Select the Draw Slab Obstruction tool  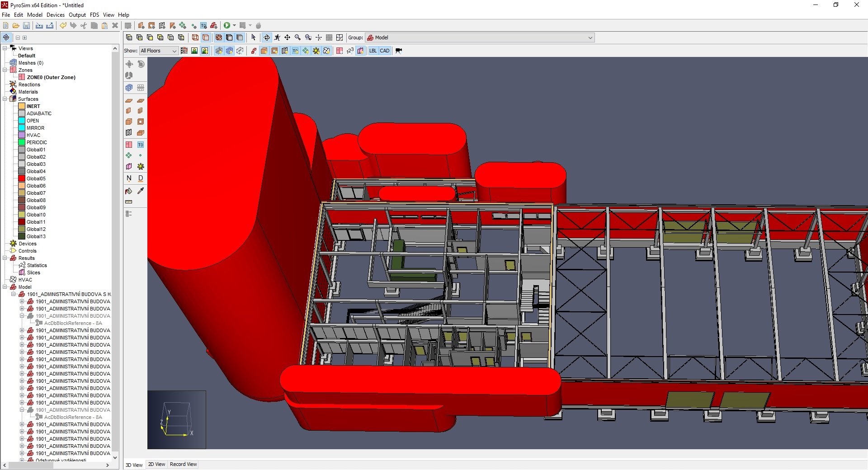[x=129, y=100]
